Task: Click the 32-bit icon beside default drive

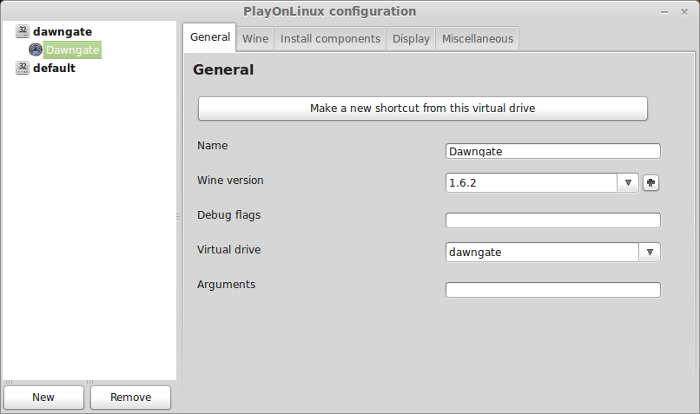Action: 22,68
